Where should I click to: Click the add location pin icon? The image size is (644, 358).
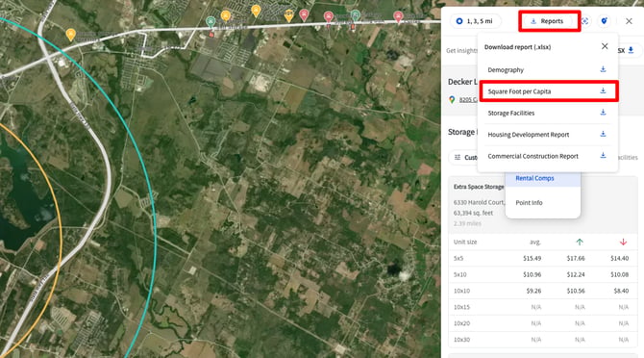[604, 21]
